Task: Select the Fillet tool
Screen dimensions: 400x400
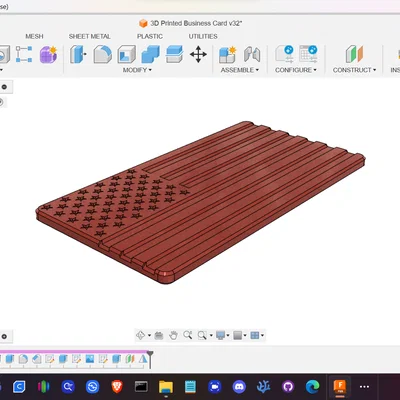Action: [102, 55]
